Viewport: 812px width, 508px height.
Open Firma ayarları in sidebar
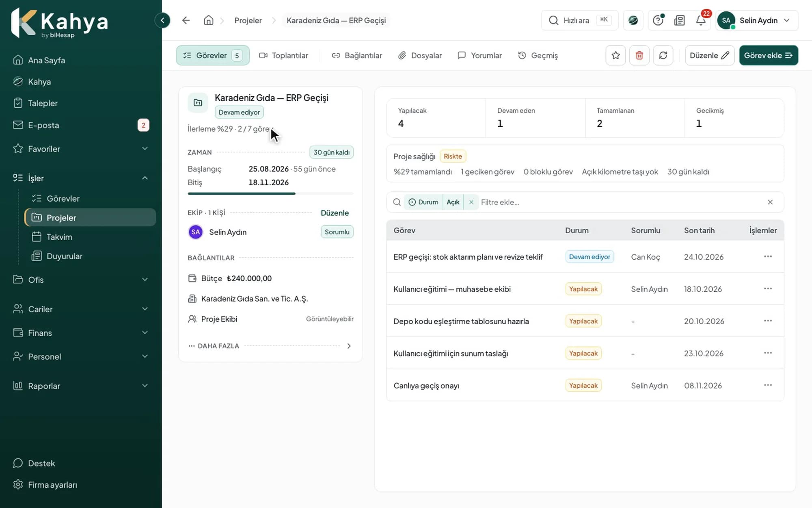81,485
